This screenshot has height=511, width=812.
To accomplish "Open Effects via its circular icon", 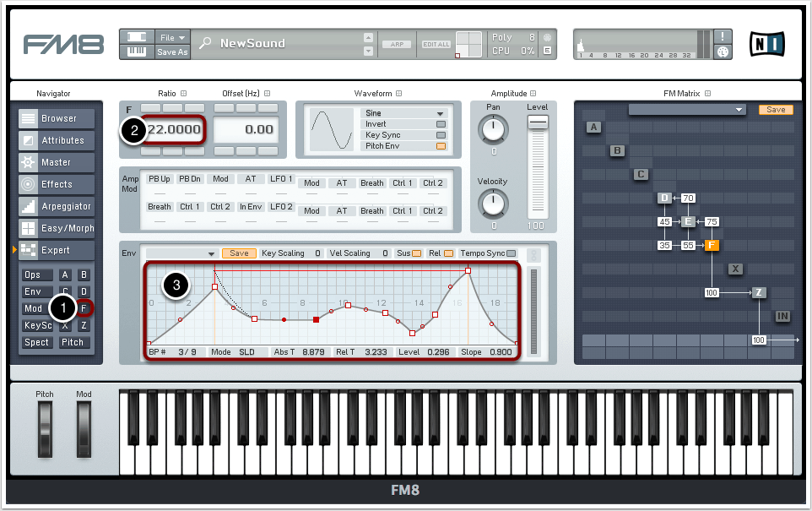I will [29, 185].
